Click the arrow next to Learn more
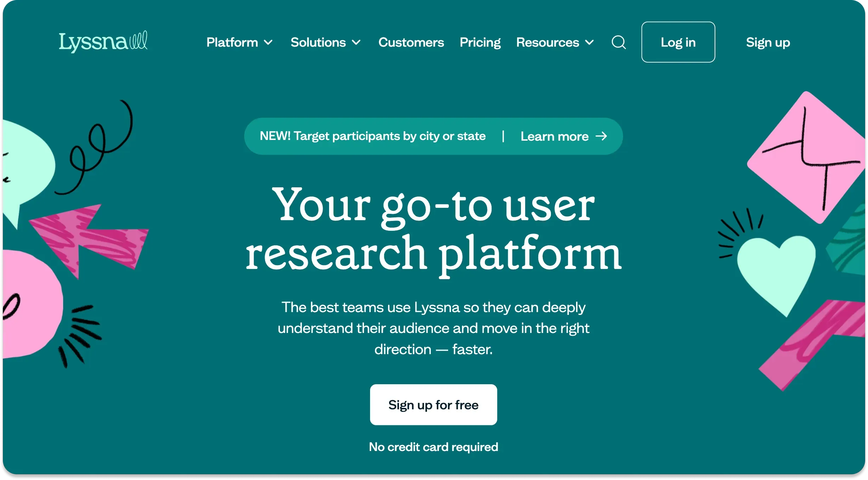868x480 pixels. click(x=602, y=136)
